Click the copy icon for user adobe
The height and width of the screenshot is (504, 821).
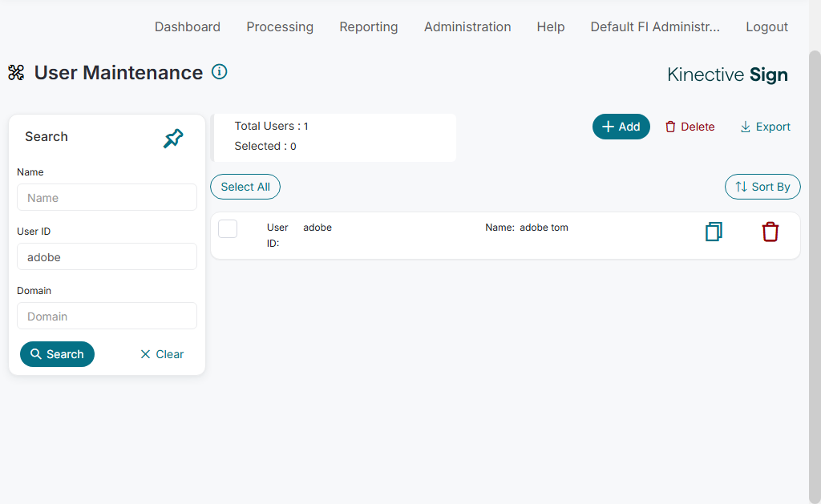pos(714,232)
